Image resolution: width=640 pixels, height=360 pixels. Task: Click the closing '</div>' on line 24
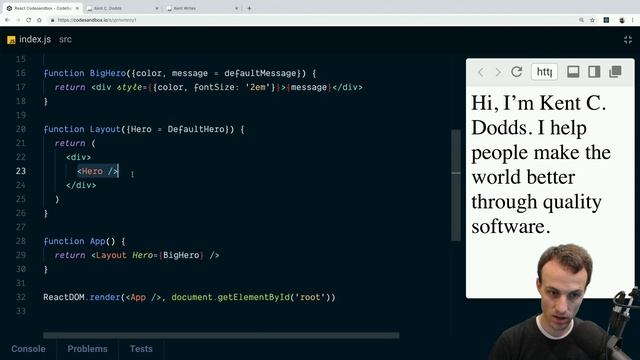tap(81, 185)
